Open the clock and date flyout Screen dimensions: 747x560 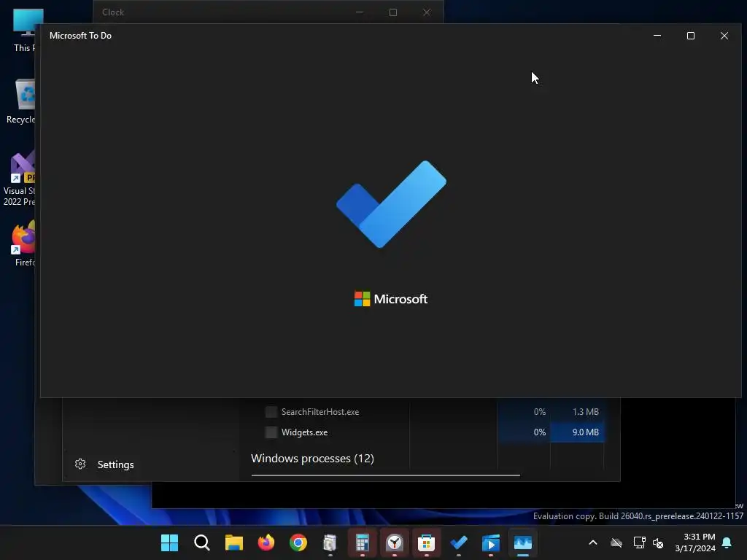(695, 542)
